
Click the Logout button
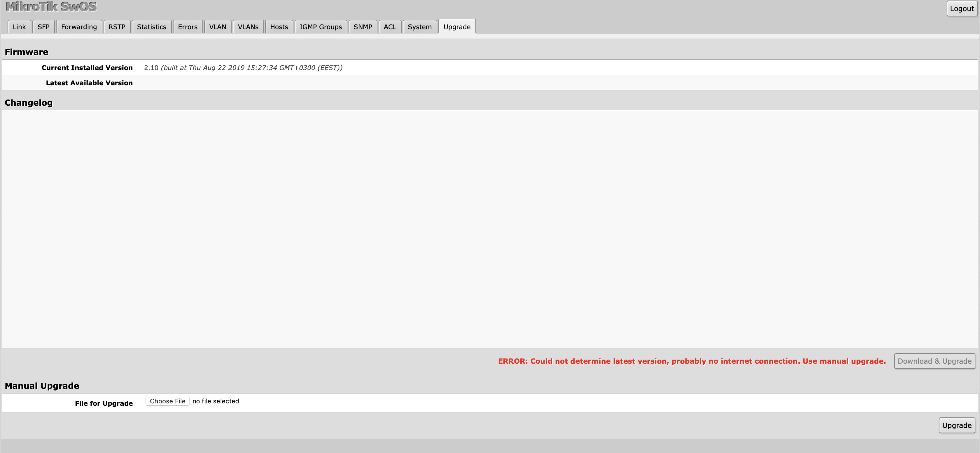coord(962,9)
